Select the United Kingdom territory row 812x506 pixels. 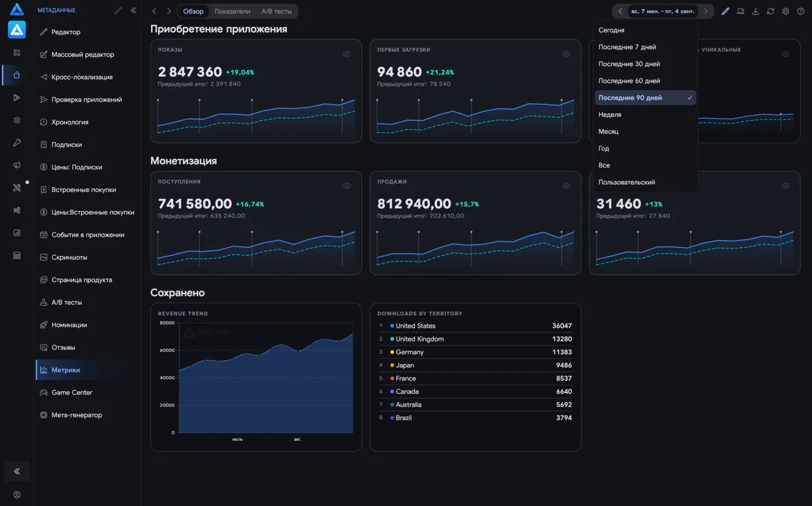tap(475, 339)
